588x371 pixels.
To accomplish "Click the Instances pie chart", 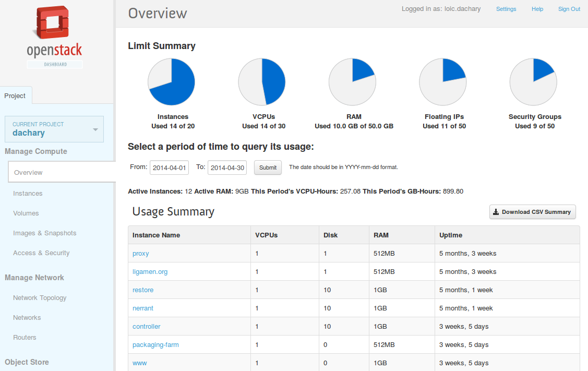I will [171, 82].
